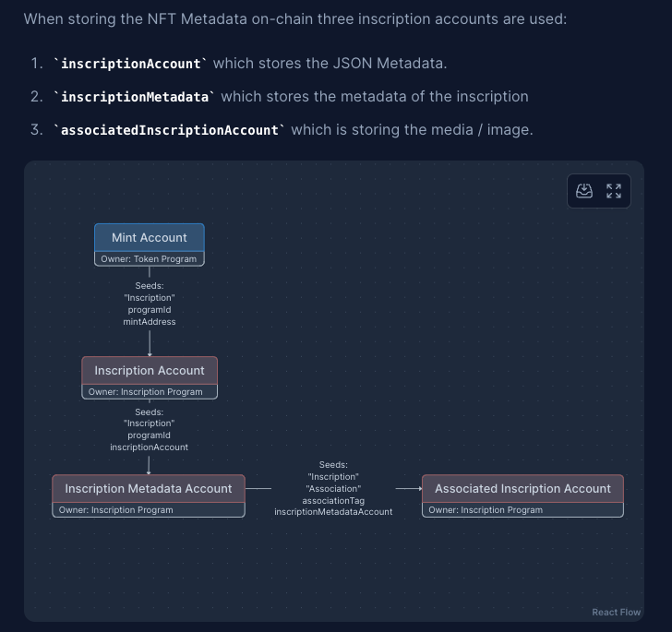Select the Inscription Account node title

(150, 370)
